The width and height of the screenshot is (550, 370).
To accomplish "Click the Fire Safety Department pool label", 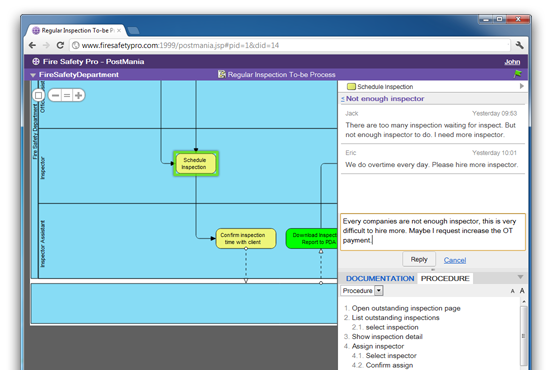I will (x=35, y=132).
